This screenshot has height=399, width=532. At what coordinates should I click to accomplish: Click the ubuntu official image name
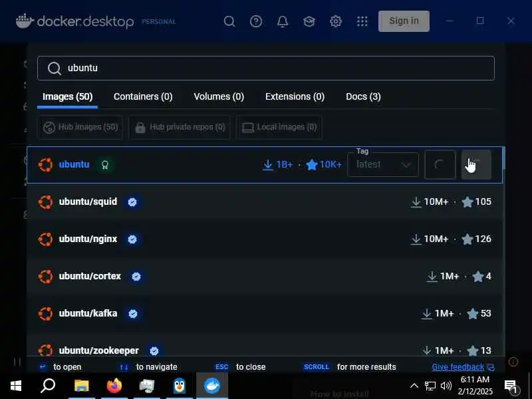click(74, 164)
